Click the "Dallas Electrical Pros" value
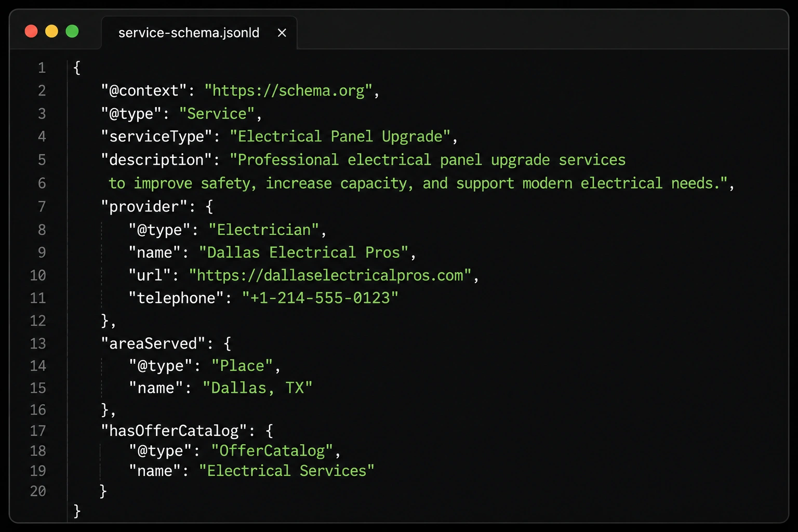 coord(304,253)
